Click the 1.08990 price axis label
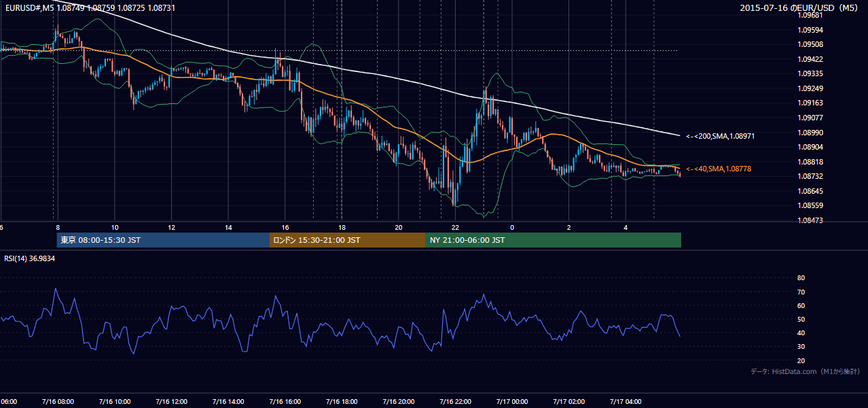Viewport: 868px width, 408px height. point(810,133)
